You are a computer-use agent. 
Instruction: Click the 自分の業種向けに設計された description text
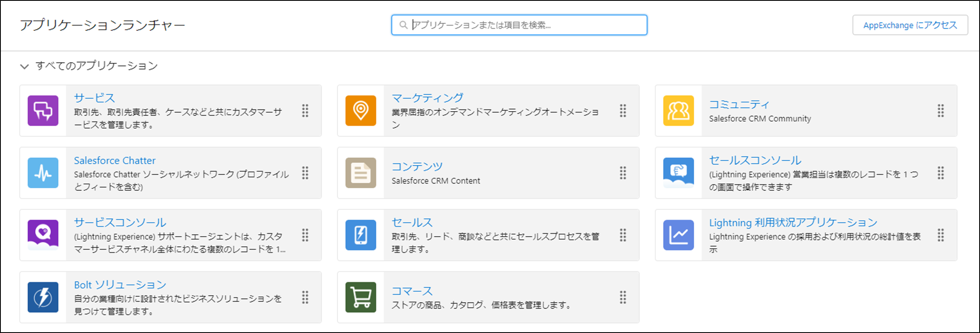(x=178, y=305)
